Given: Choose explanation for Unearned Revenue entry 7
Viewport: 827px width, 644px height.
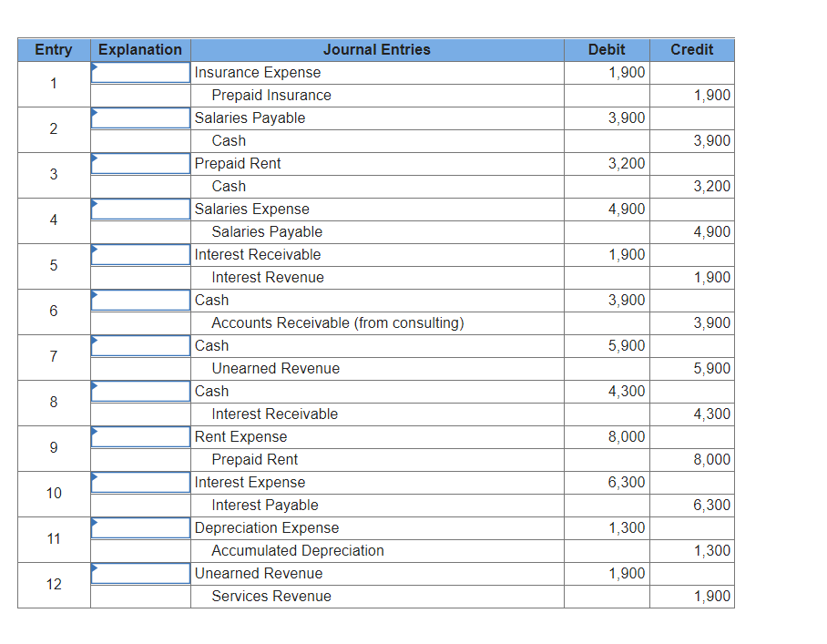Looking at the screenshot, I should coord(140,346).
